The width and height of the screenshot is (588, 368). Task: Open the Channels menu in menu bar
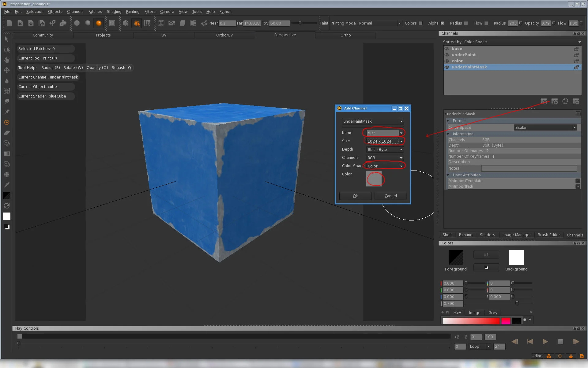click(x=75, y=12)
